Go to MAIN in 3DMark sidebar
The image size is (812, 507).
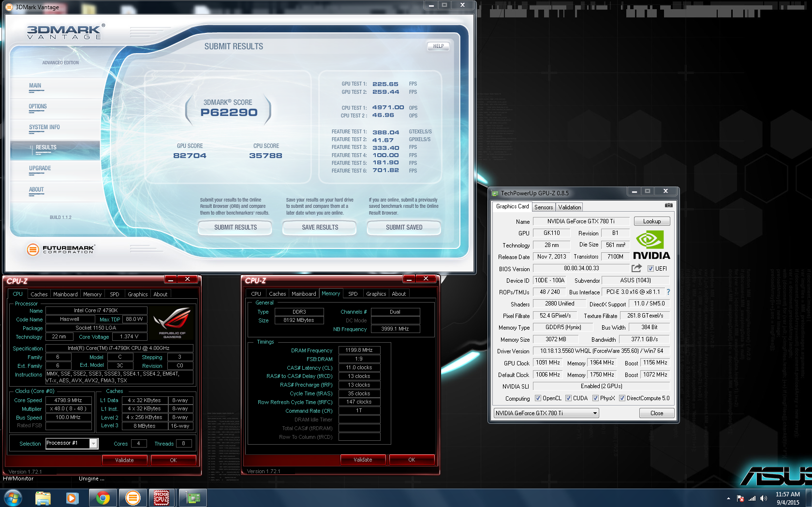[x=35, y=86]
